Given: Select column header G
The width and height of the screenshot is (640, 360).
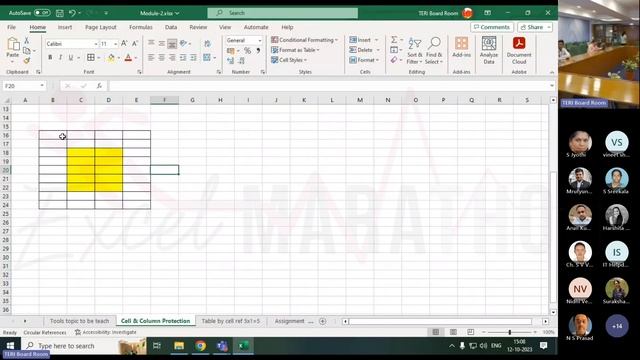Looking at the screenshot, I should click(192, 100).
